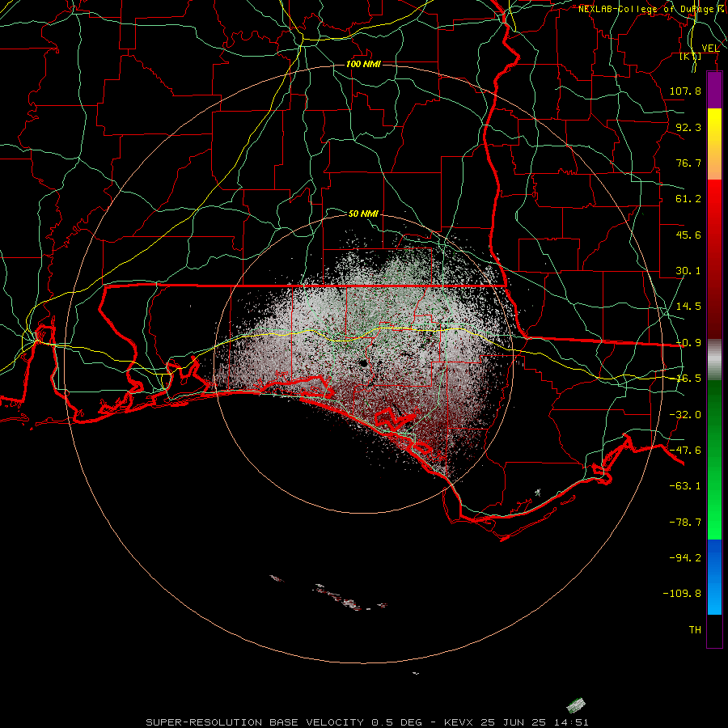The image size is (728, 728).
Task: Pick the blue segment of the color bar
Action: pyautogui.click(x=714, y=577)
